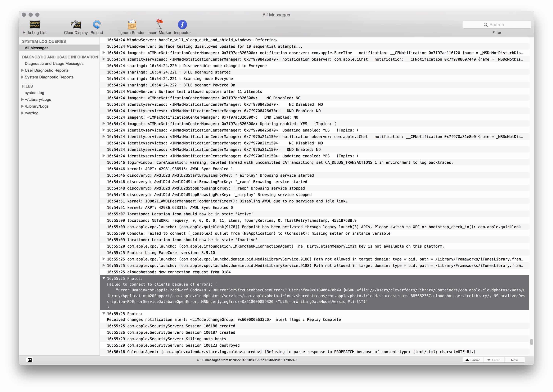Click the vertical scrollbar thumb
Screen dimensions: 553x392
[531, 342]
